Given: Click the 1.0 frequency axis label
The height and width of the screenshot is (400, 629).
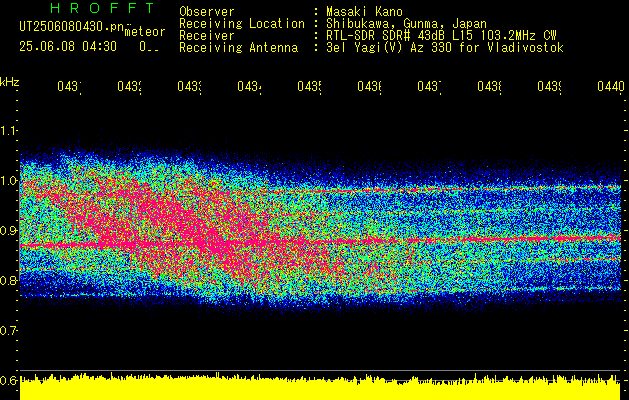Looking at the screenshot, I should (x=9, y=180).
